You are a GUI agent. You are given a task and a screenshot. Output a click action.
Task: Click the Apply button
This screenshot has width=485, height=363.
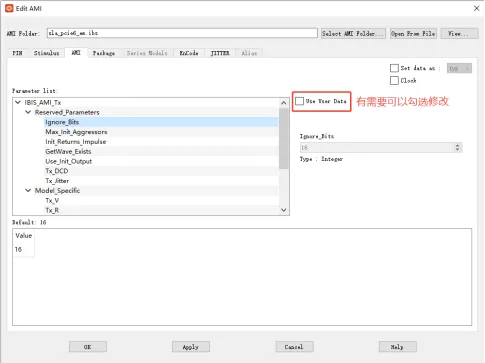click(x=191, y=347)
